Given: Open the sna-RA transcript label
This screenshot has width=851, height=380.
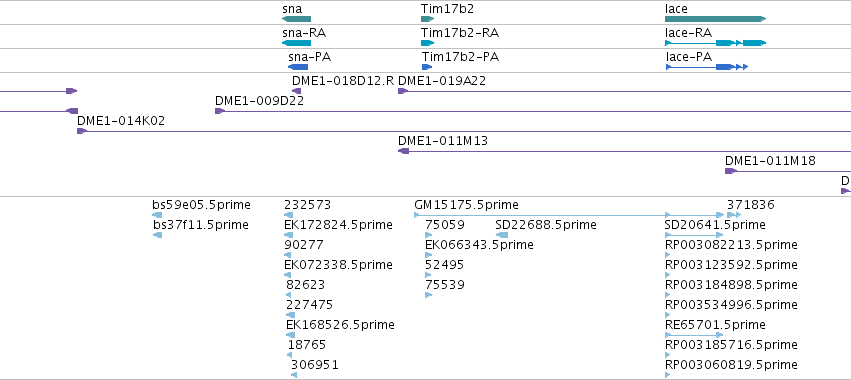Looking at the screenshot, I should [304, 33].
